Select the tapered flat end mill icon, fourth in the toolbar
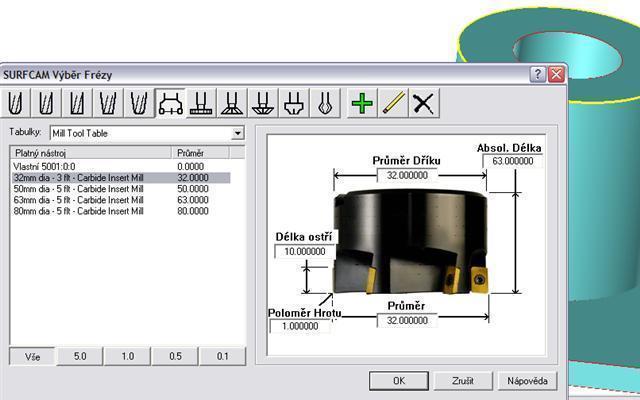Screen dimensions: 640x400 (x=108, y=103)
